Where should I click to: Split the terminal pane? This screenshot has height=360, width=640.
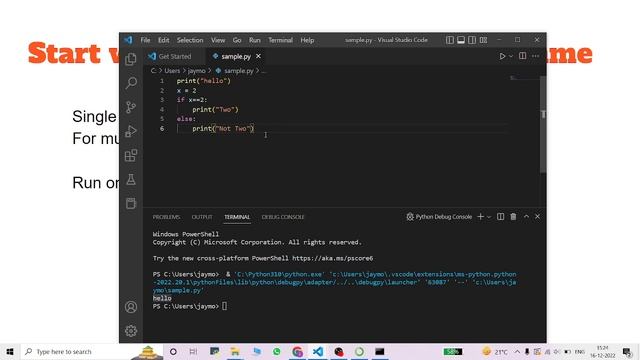point(500,217)
